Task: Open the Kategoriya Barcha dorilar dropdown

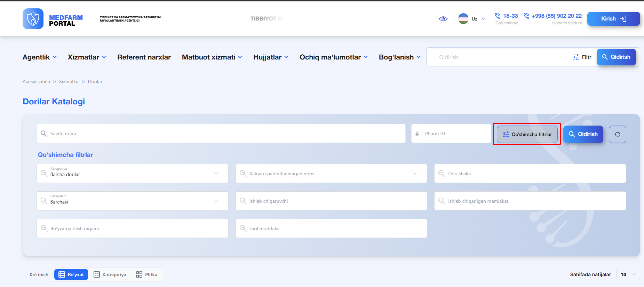Action: point(133,173)
